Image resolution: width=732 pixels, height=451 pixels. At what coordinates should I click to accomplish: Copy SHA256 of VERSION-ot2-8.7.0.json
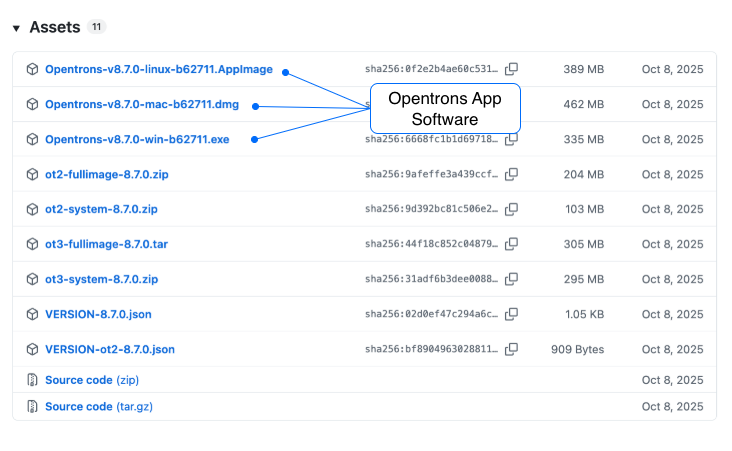[x=512, y=349]
